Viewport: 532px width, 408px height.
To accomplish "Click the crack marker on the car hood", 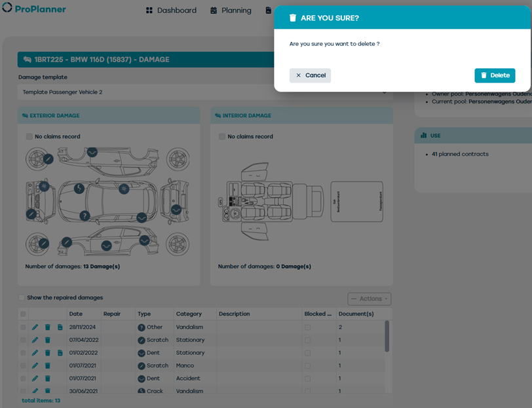I will [79, 188].
